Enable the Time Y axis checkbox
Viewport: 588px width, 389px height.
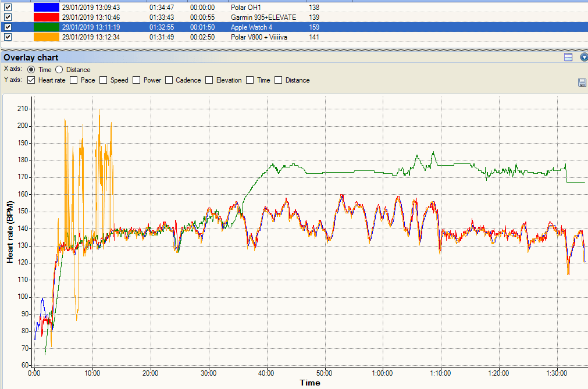[250, 80]
